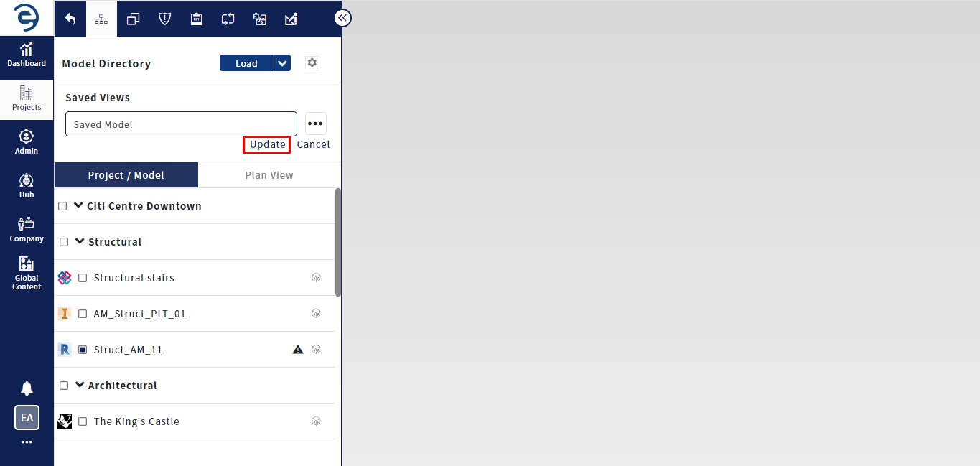The height and width of the screenshot is (466, 980).
Task: Open Dashboard from the sidebar
Action: pos(27,55)
